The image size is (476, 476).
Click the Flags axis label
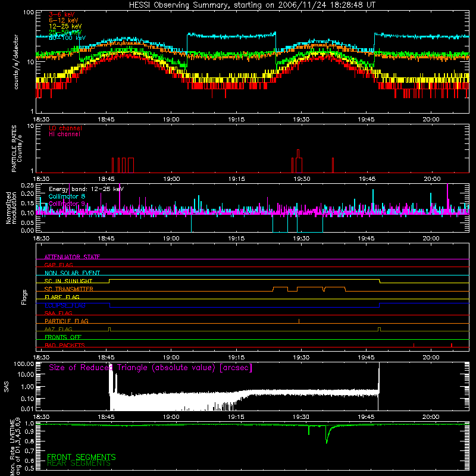[x=24, y=297]
